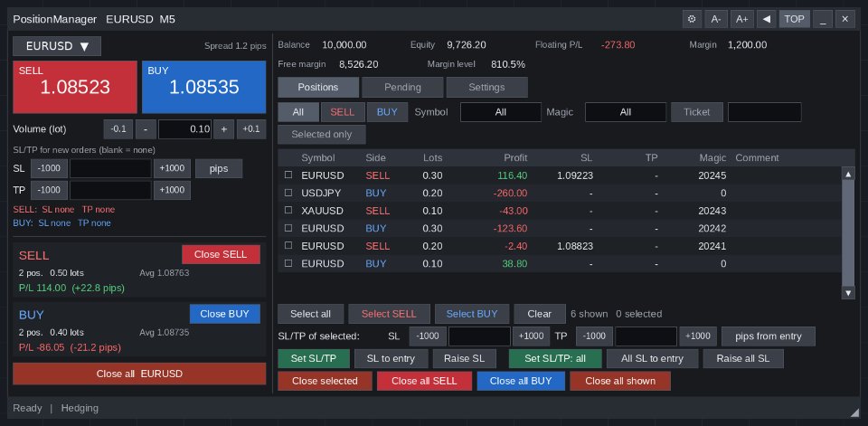The image size is (868, 426).
Task: Check the EURUSD SELL 0.20 row checkbox
Action: click(x=288, y=245)
